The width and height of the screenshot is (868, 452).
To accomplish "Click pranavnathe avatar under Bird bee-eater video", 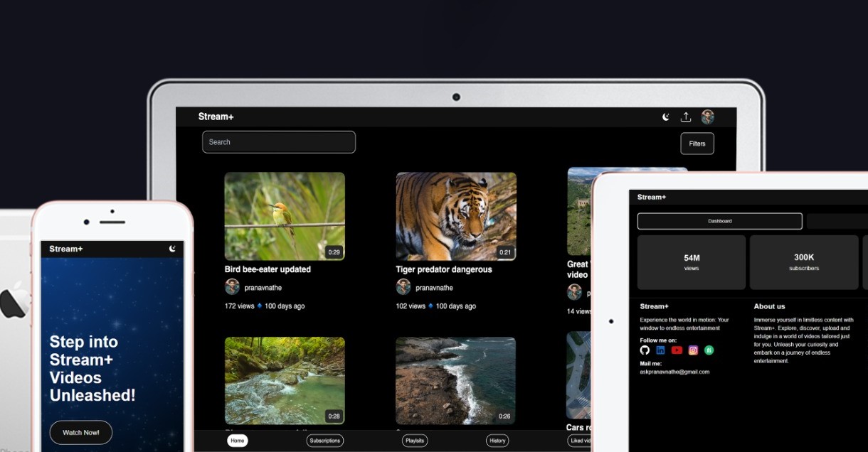I will [x=232, y=287].
